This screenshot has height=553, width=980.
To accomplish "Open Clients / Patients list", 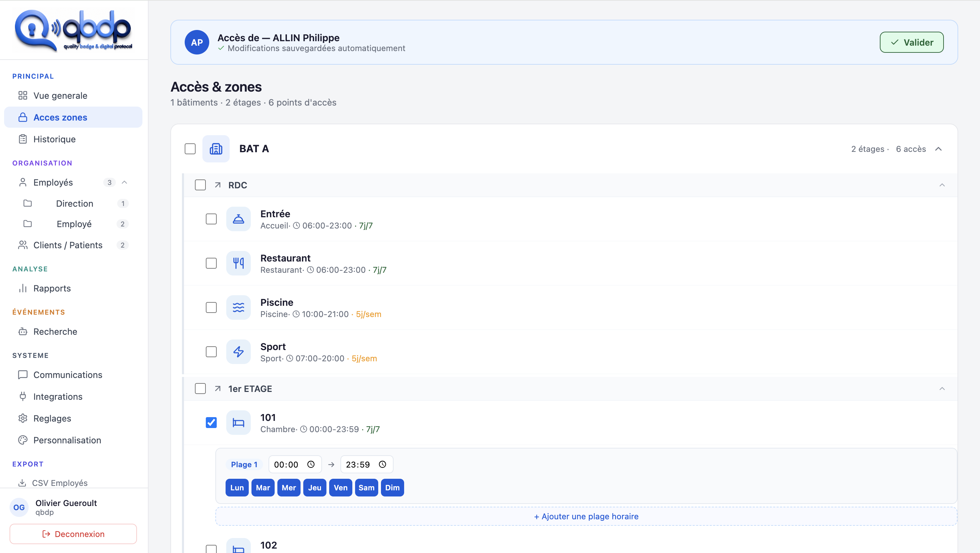I will click(x=73, y=245).
